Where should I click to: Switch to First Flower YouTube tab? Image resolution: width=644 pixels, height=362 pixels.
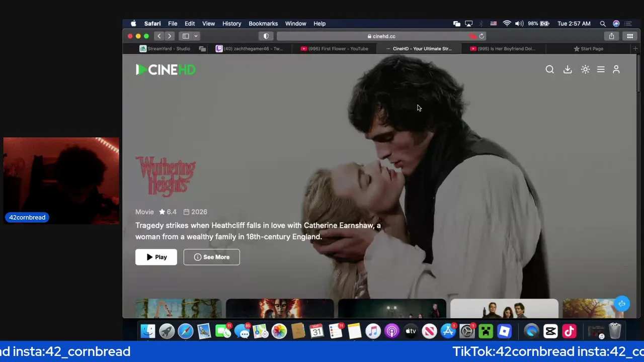(x=335, y=49)
